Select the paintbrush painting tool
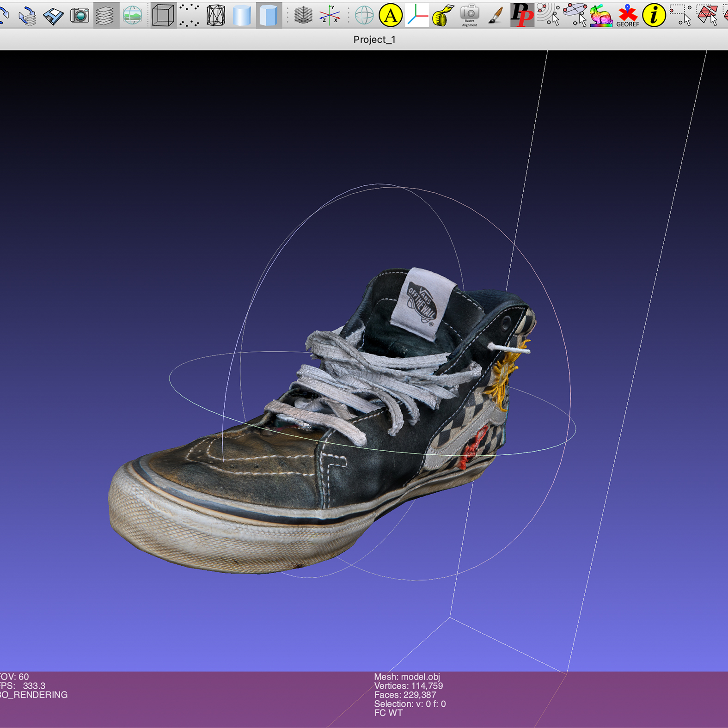This screenshot has width=728, height=728. click(496, 15)
